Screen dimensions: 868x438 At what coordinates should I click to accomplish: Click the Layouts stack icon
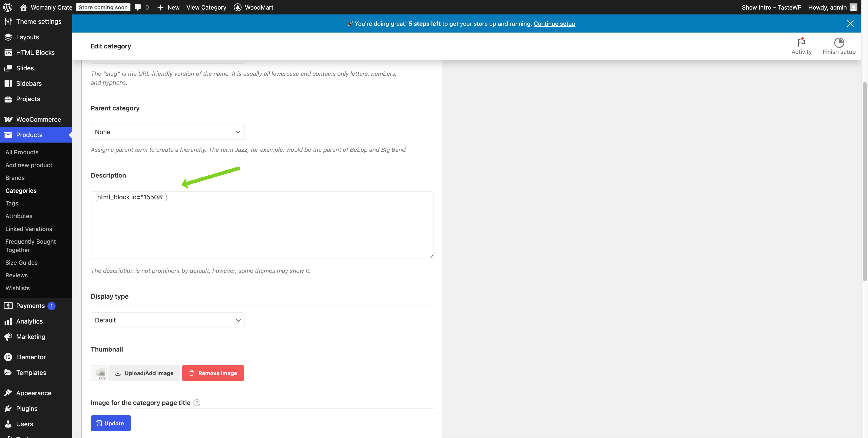pyautogui.click(x=8, y=37)
